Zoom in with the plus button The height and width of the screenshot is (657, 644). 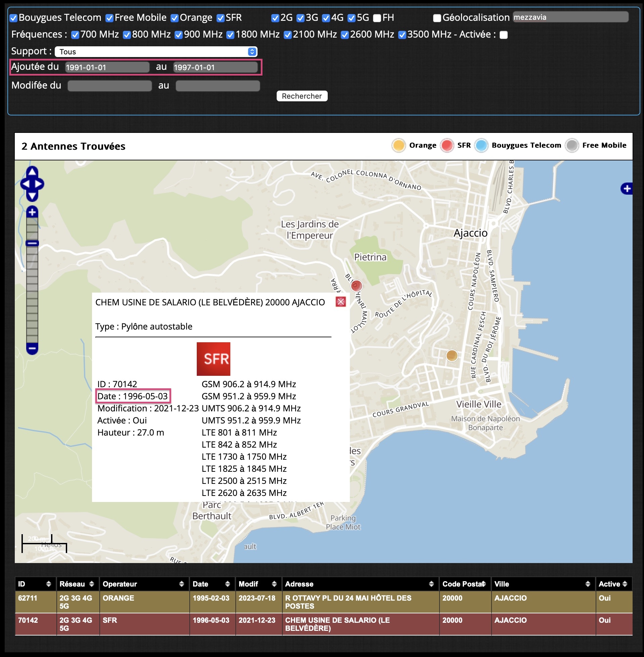click(32, 212)
